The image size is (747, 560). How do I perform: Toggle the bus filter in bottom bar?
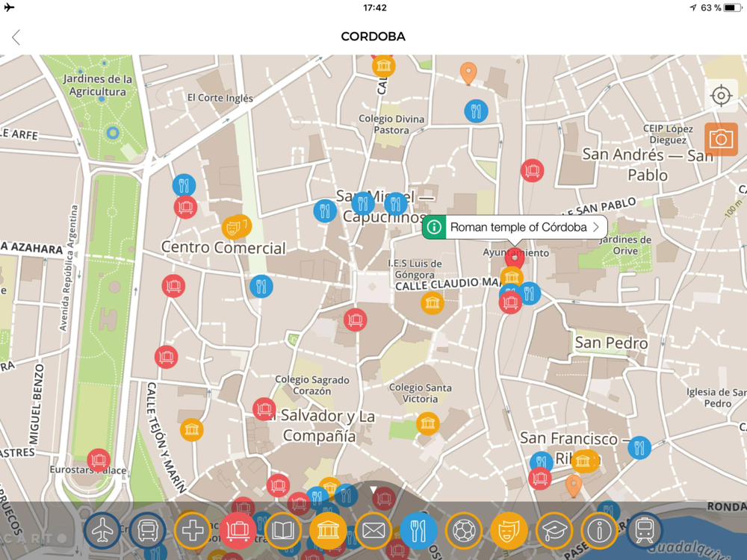148,530
